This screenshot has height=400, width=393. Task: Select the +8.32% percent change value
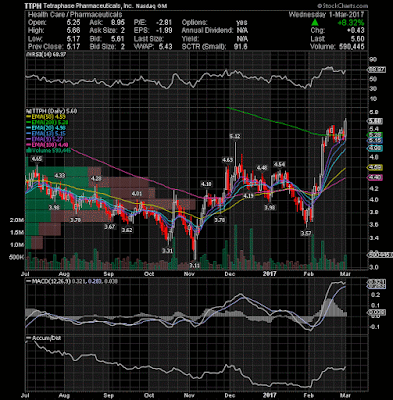coord(350,23)
